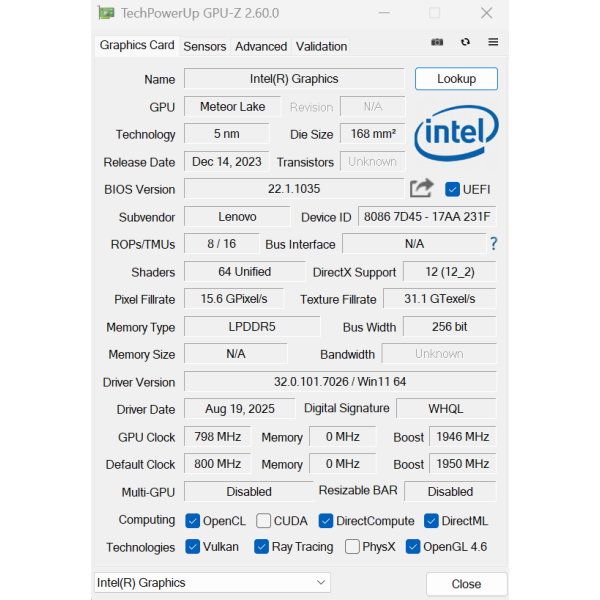Click the Default Clock value 800 MHz

pyautogui.click(x=217, y=464)
